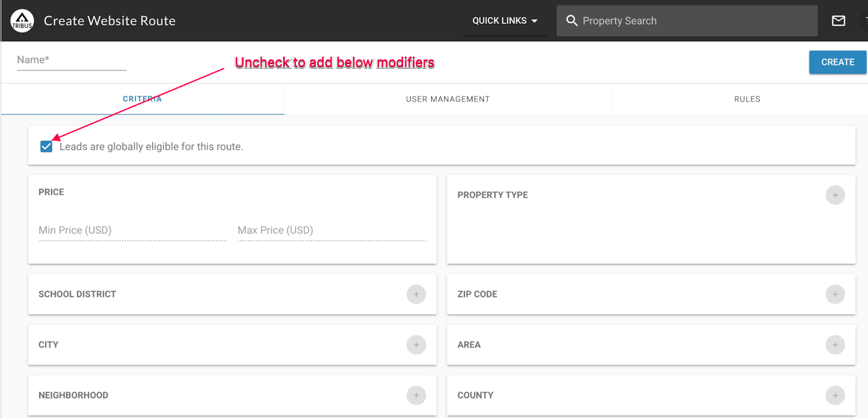The image size is (868, 418).
Task: Select the Criteria tab
Action: click(x=142, y=99)
